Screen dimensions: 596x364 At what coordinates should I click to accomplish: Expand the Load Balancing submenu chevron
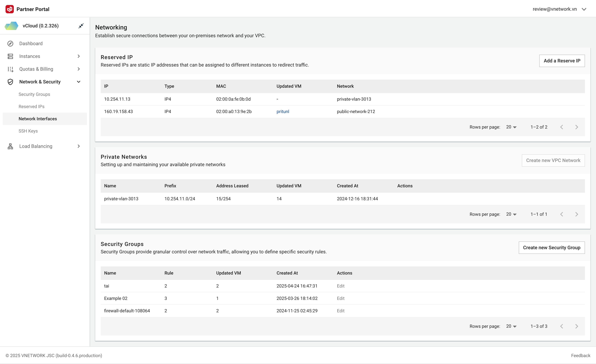(x=79, y=146)
